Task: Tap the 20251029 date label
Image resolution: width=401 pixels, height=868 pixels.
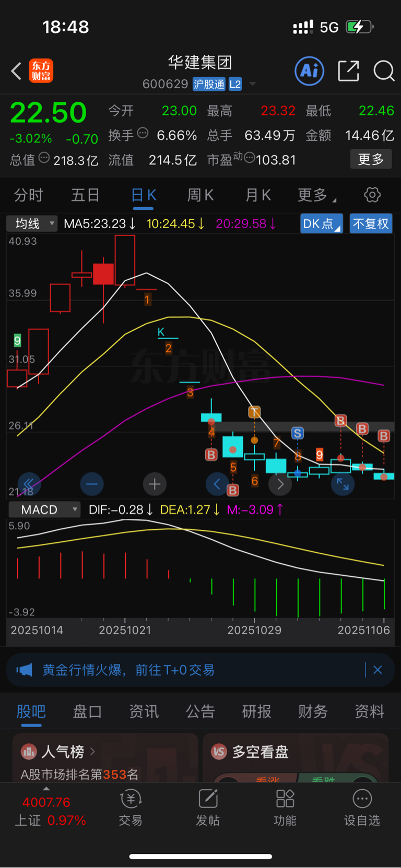Action: [254, 630]
